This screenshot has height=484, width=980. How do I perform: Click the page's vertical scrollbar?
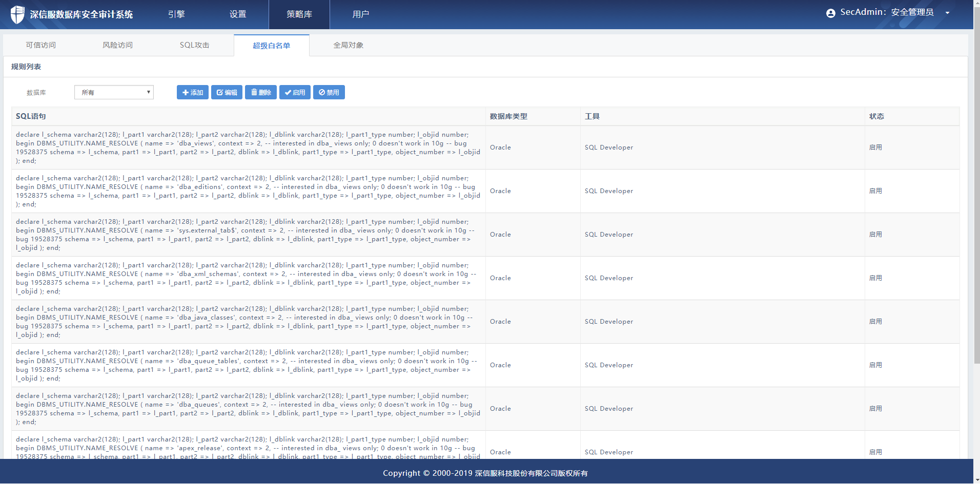pyautogui.click(x=976, y=205)
